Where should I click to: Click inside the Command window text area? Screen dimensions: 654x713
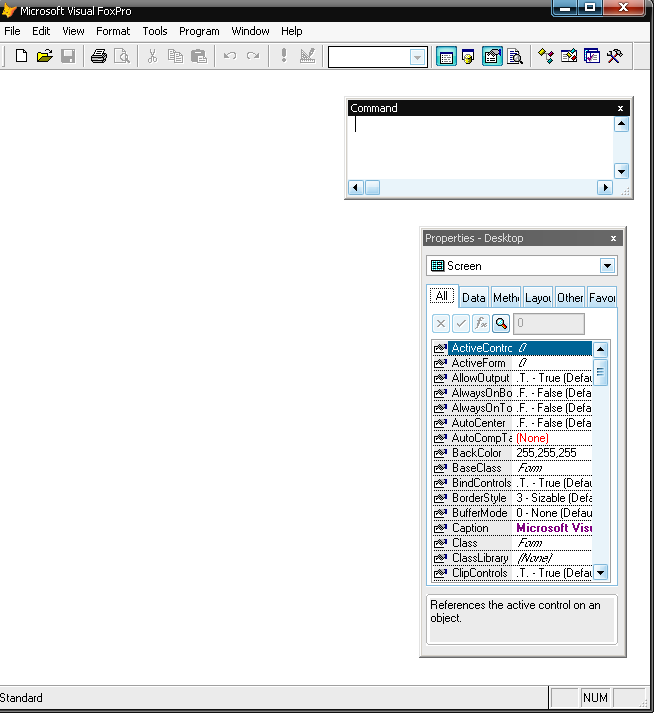click(x=480, y=148)
